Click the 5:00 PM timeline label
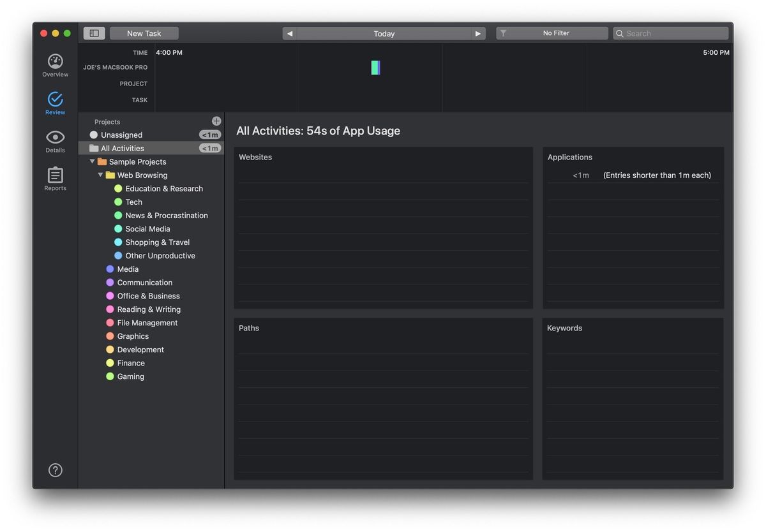 [x=716, y=52]
